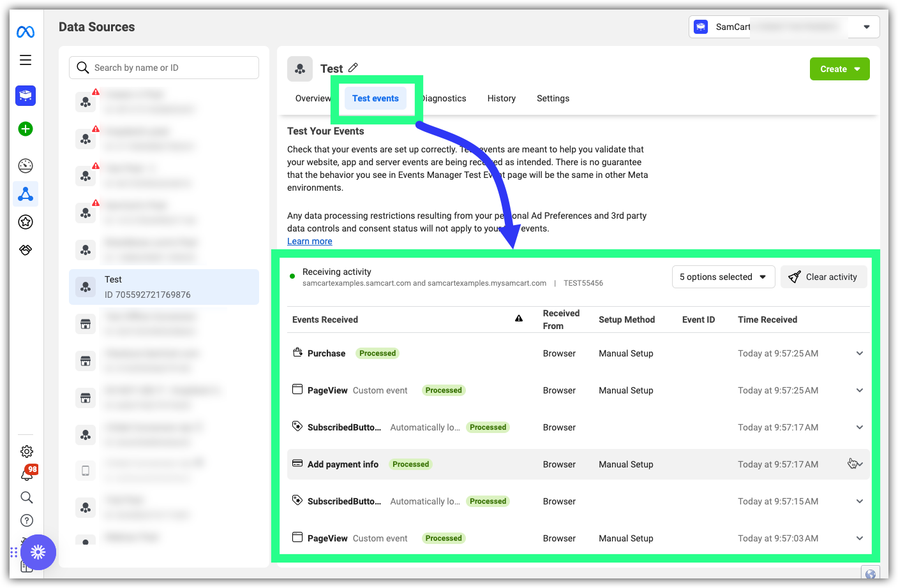Screen dimensions: 898x588
Task: Expand the Purchase event row details
Action: coord(859,353)
